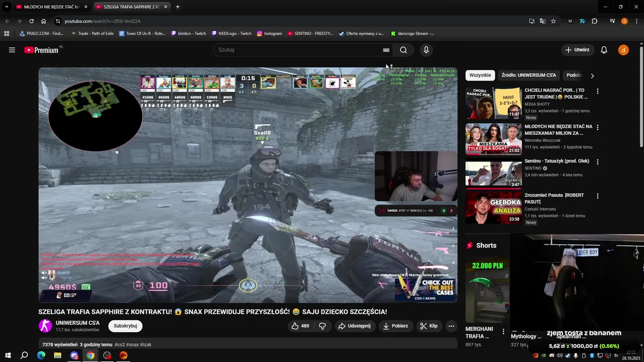Go to browser home page
Image resolution: width=644 pixels, height=362 pixels.
click(43, 21)
